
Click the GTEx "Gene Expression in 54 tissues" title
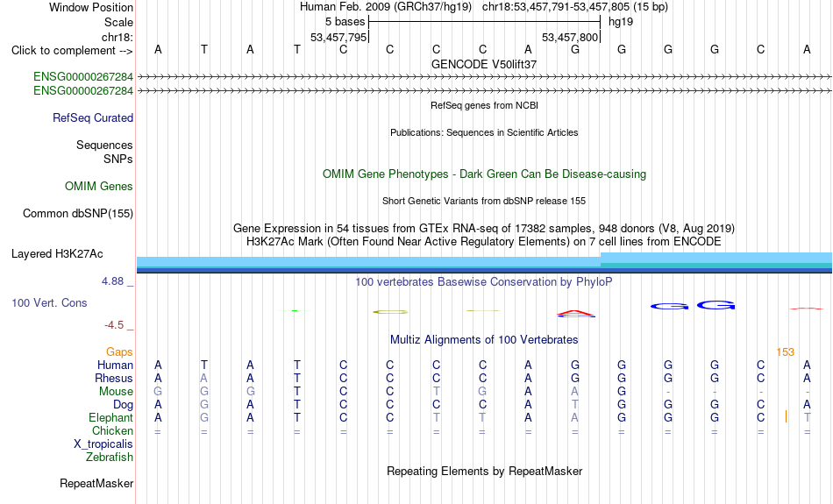[x=484, y=229]
